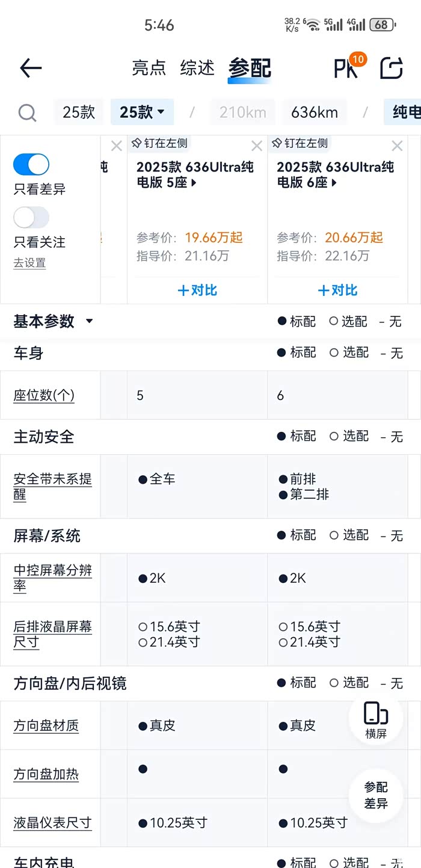Open the 25款 model year dropdown
421x868 pixels.
(143, 112)
